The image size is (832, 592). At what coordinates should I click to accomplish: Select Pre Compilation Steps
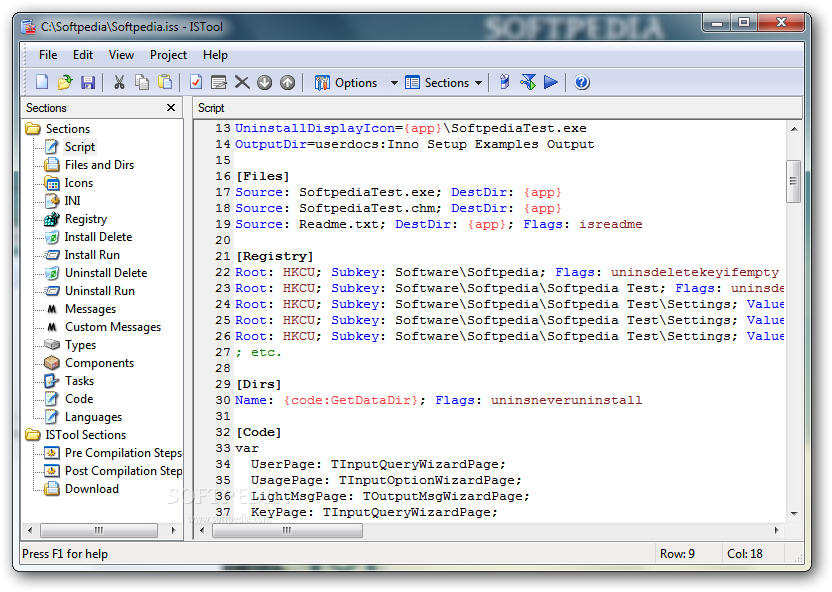tap(123, 453)
